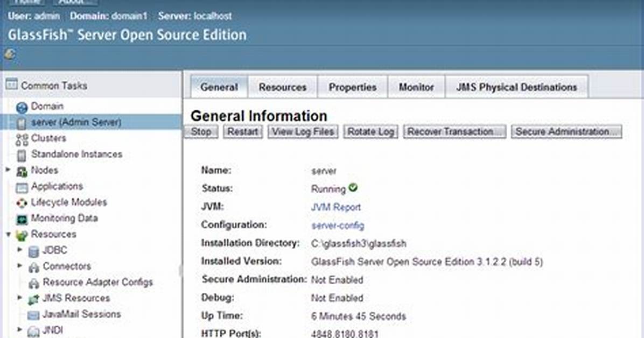644x338 pixels.
Task: Open the Resources tab
Action: [x=283, y=87]
